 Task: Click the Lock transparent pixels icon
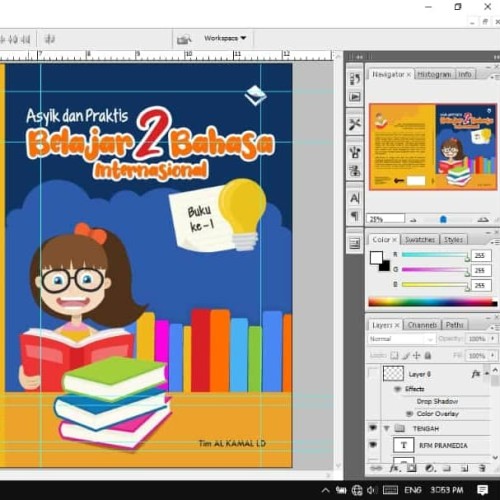[x=394, y=356]
